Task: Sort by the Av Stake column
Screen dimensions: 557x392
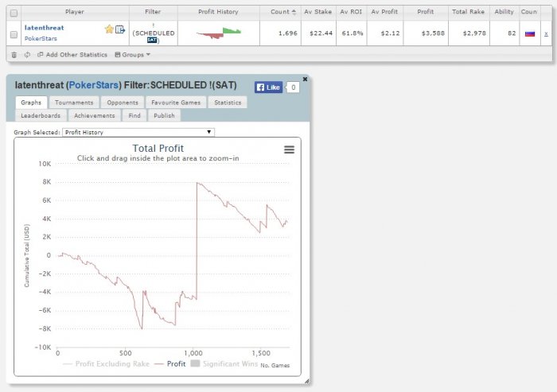Action: click(318, 12)
